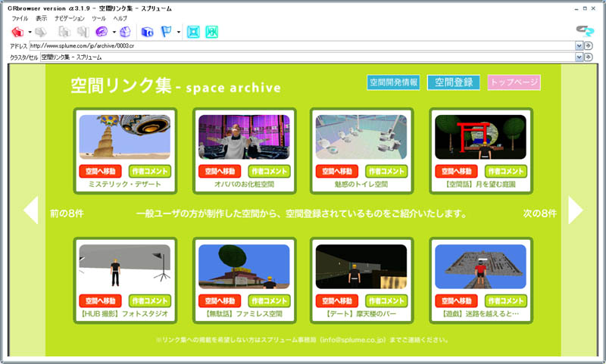606x364 pixels.
Task: Open the ファイル menu
Action: [x=20, y=18]
